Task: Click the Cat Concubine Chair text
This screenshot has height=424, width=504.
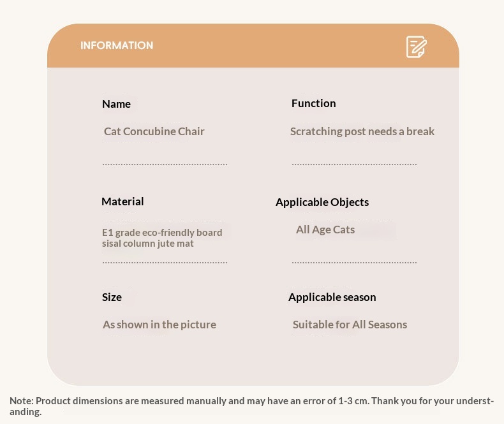Action: (154, 131)
